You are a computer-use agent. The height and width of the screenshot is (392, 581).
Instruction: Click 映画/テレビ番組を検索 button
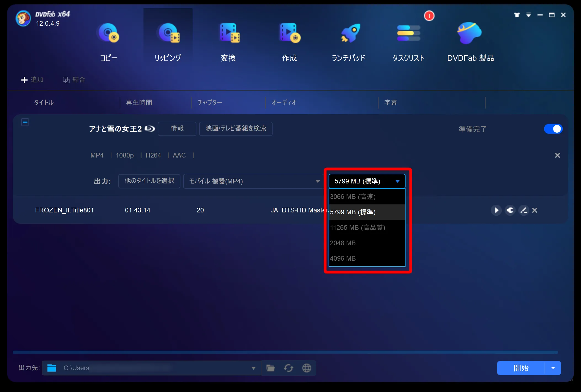pyautogui.click(x=236, y=129)
